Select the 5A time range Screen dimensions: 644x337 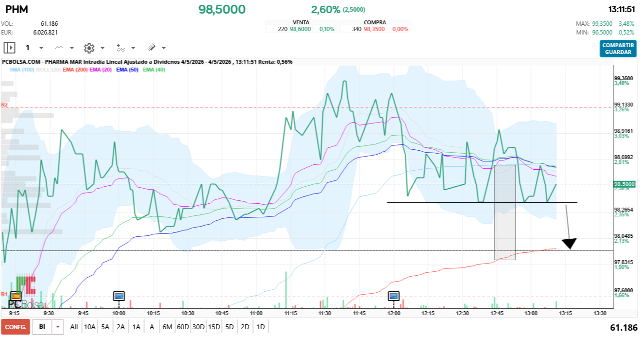[105, 327]
